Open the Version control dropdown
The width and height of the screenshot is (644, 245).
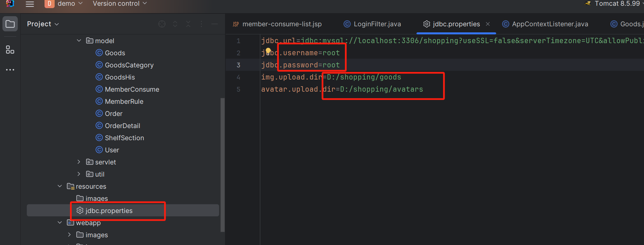click(x=120, y=4)
